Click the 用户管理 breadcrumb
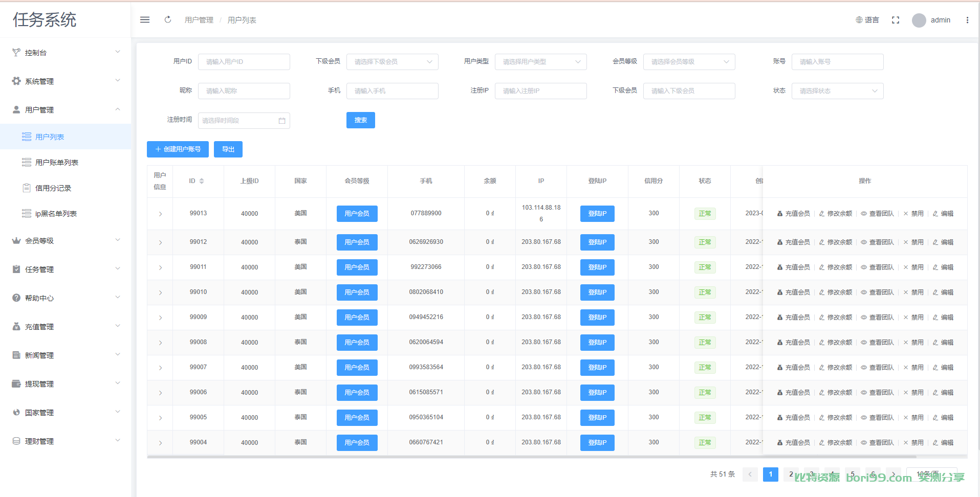Screen dimensions: 980x497 click(x=199, y=20)
